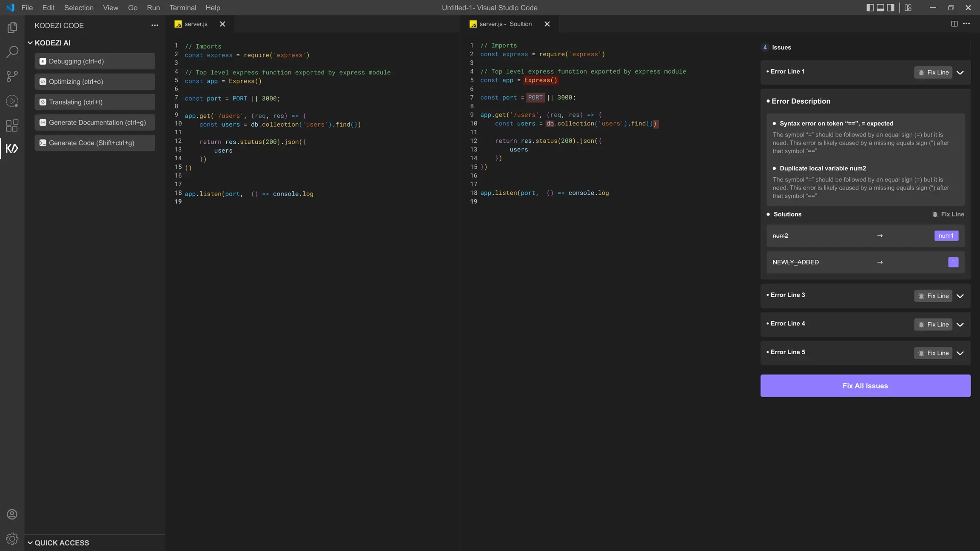
Task: Open Extensions icon in activity bar
Action: [x=12, y=125]
